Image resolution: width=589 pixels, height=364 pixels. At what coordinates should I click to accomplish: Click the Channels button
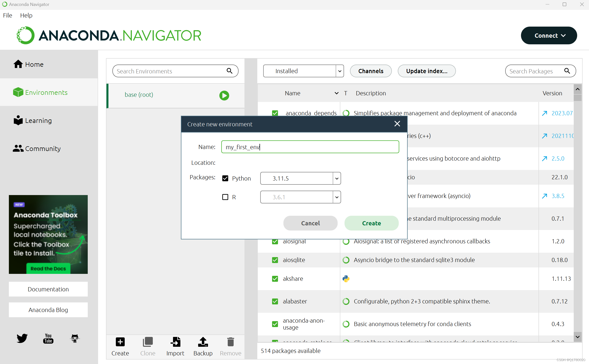pyautogui.click(x=371, y=71)
